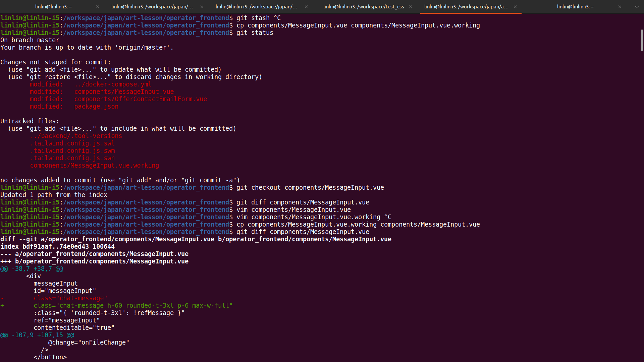Click the green added class line
Screen dimensions: 644x362
click(x=133, y=306)
